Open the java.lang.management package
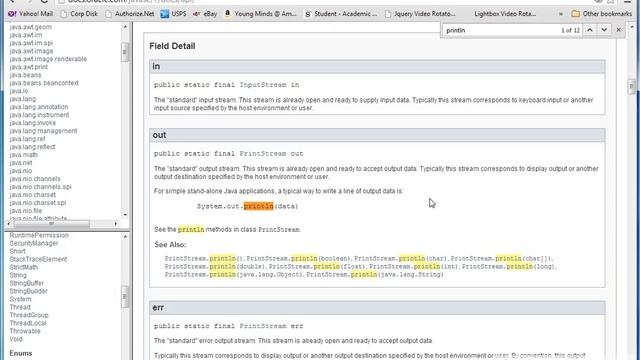 43,131
